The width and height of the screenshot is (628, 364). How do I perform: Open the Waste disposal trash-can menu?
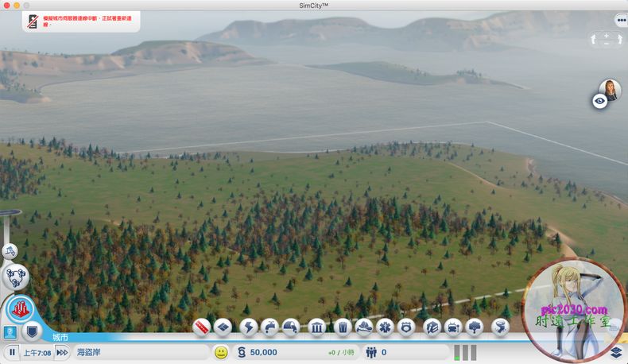point(343,327)
